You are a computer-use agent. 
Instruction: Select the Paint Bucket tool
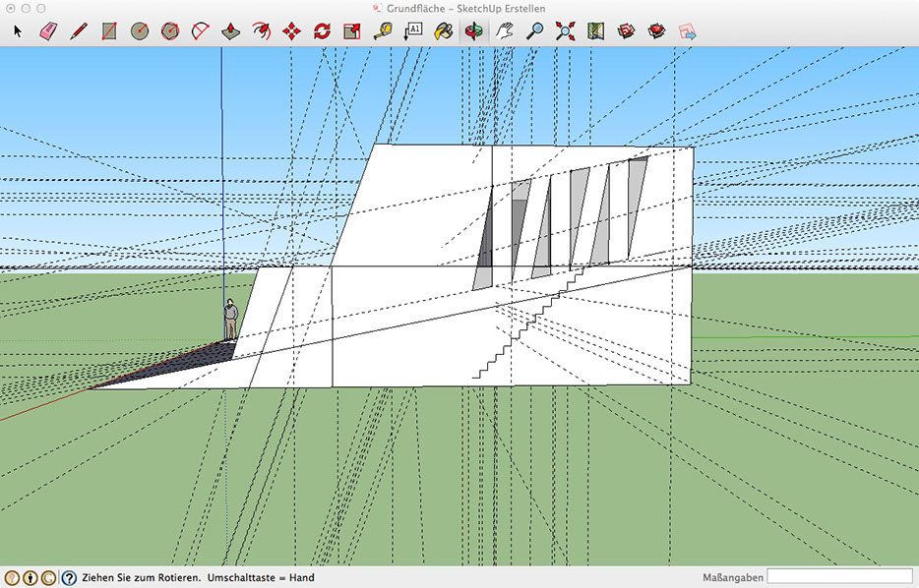(444, 30)
